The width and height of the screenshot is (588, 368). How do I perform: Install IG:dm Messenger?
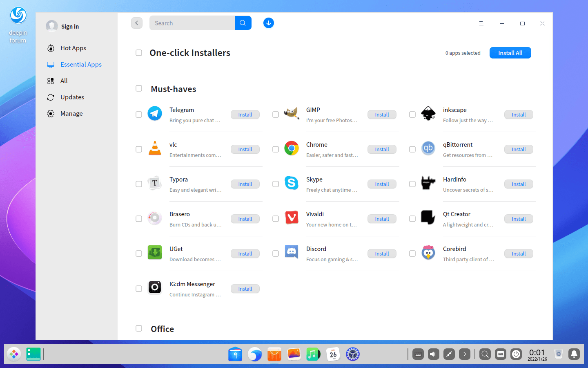click(x=245, y=289)
